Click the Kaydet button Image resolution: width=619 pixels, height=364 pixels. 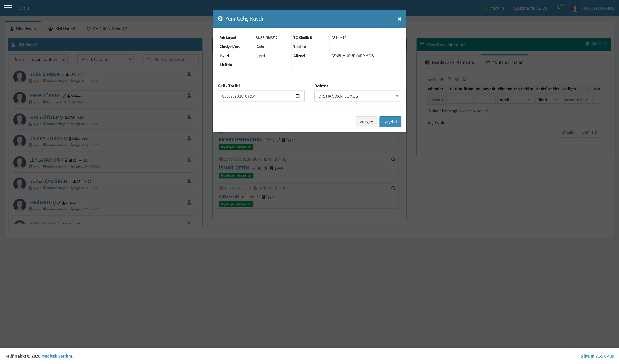pyautogui.click(x=390, y=122)
